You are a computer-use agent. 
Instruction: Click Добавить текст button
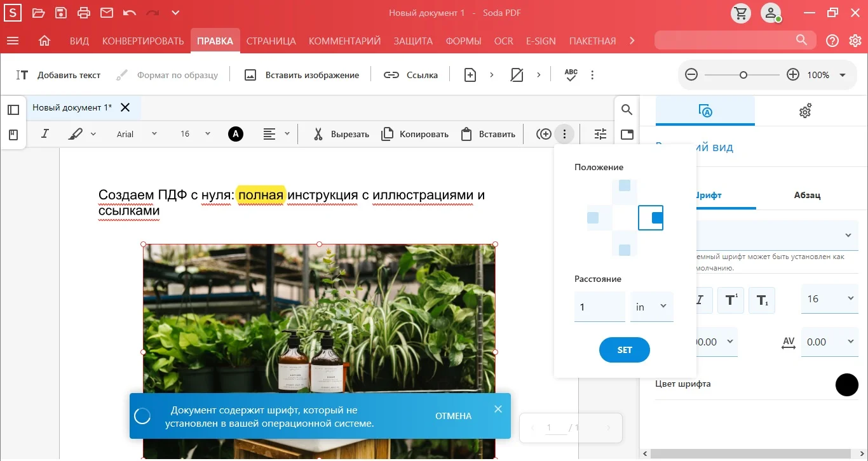point(58,75)
